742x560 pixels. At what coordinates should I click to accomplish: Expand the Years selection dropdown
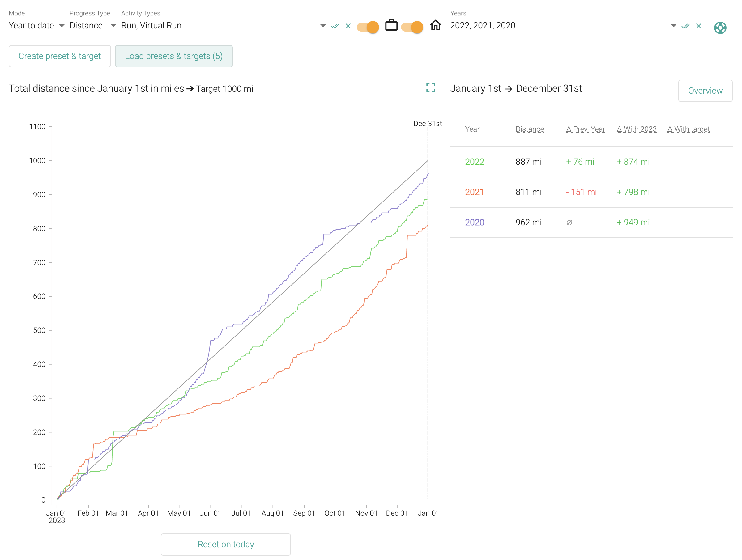coord(673,26)
